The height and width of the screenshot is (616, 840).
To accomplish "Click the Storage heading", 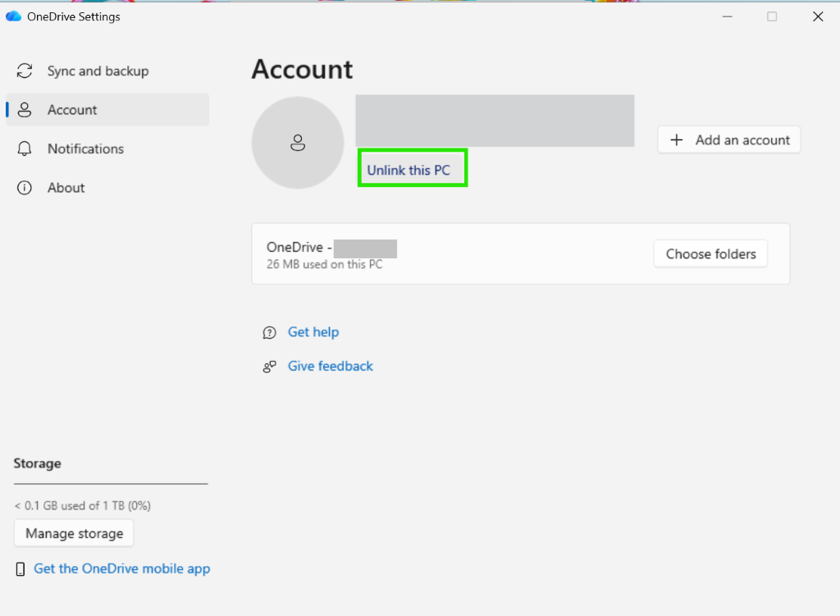I will pos(38,463).
